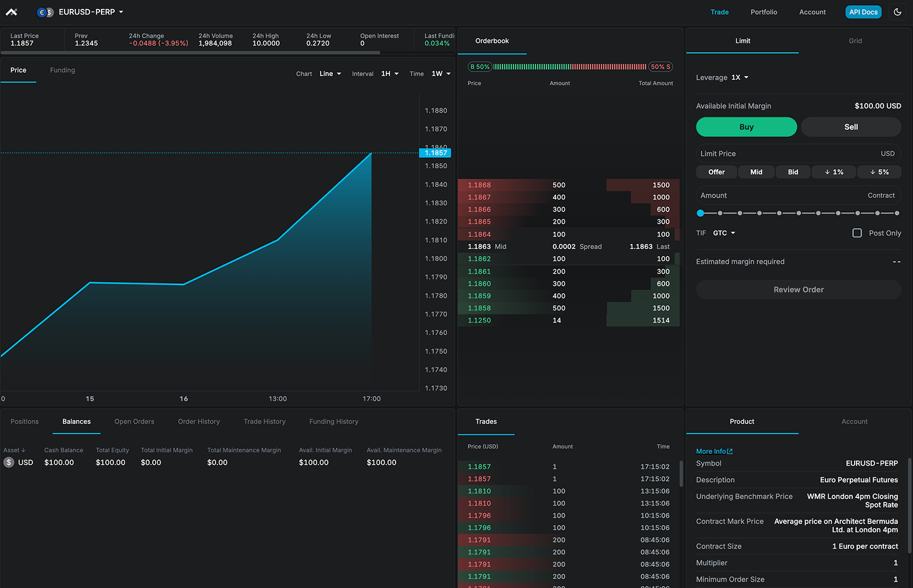Click the Limit Price input field

click(x=786, y=154)
